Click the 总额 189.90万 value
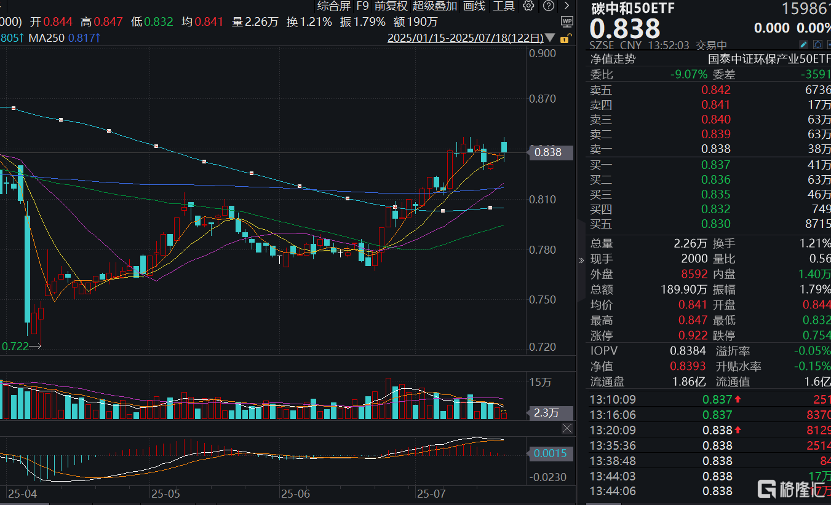Screen dimensions: 832x506 click(684, 290)
